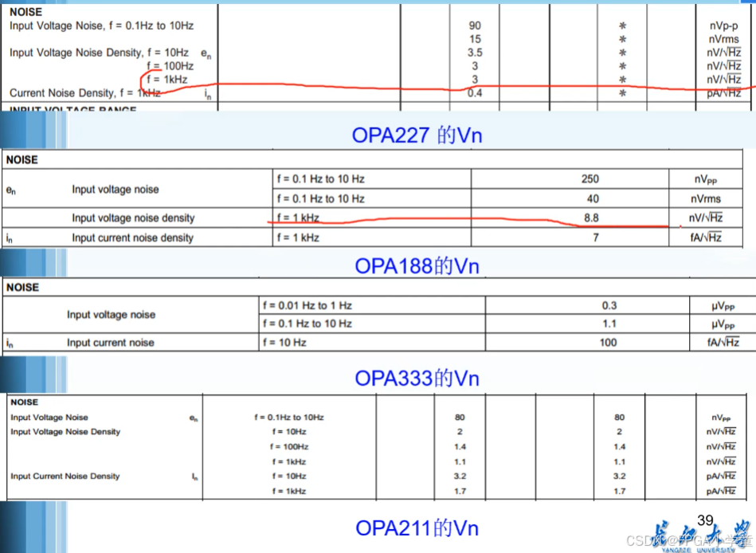Click the "OPA211的Vn" slide title
756x553 pixels.
pyautogui.click(x=417, y=528)
